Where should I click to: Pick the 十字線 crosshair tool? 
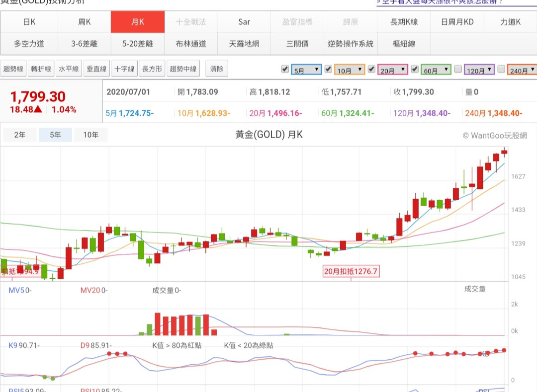pyautogui.click(x=124, y=69)
